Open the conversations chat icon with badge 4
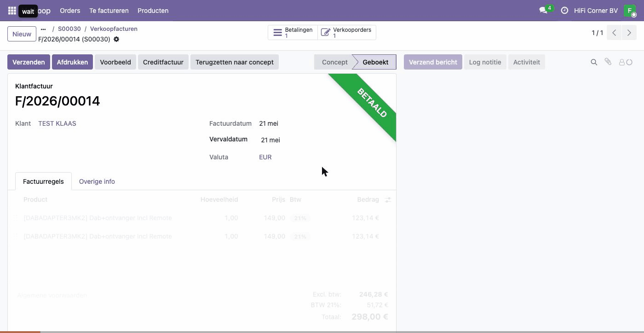This screenshot has width=644, height=333. pos(546,10)
